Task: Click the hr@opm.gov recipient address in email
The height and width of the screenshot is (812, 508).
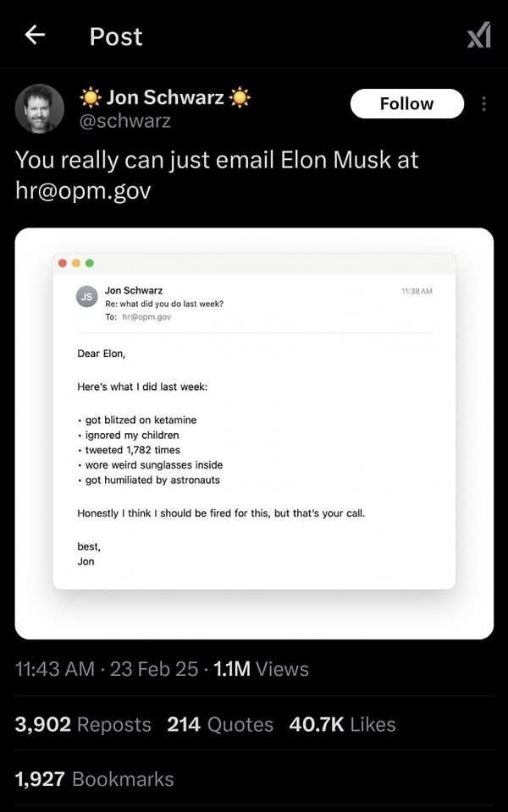Action: coord(146,317)
